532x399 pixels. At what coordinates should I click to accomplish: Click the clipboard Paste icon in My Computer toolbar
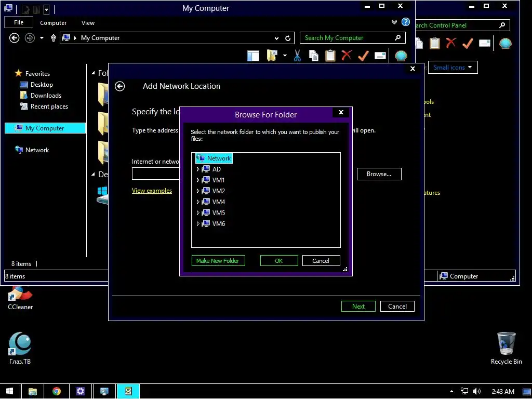pos(330,55)
